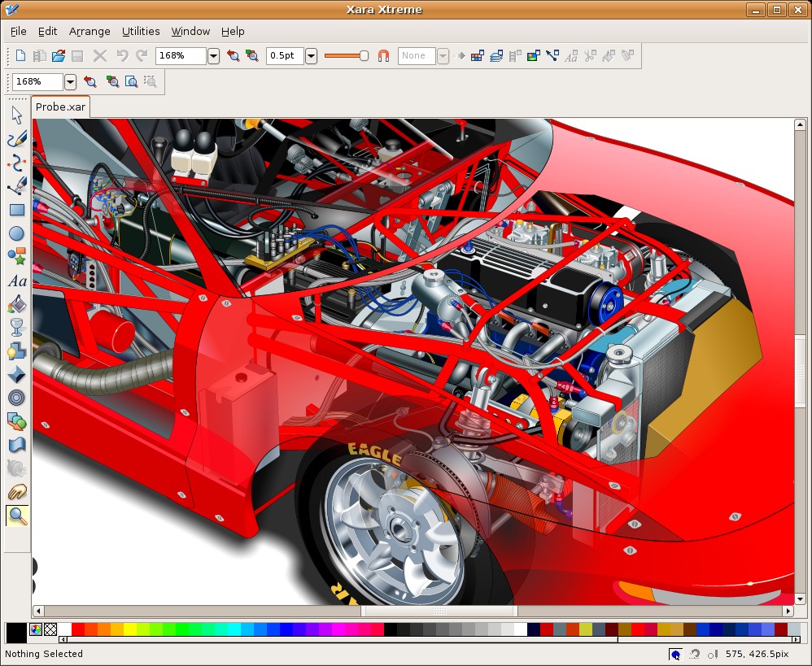Click the Undo arrow icon

[x=122, y=55]
